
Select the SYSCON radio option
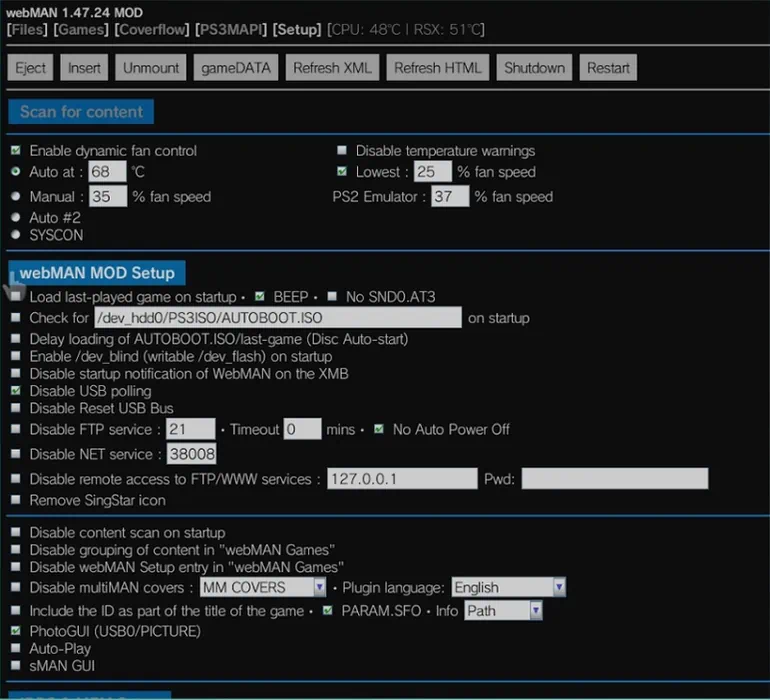pos(16,235)
